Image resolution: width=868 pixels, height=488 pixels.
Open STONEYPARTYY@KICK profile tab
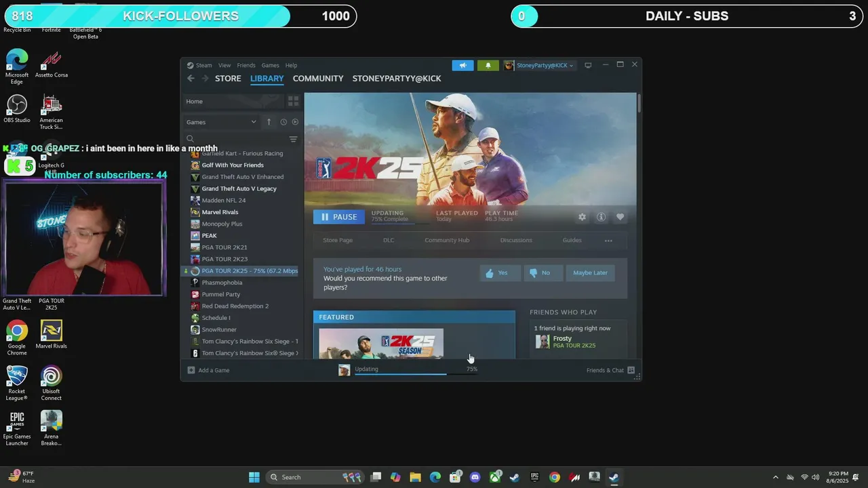click(397, 79)
